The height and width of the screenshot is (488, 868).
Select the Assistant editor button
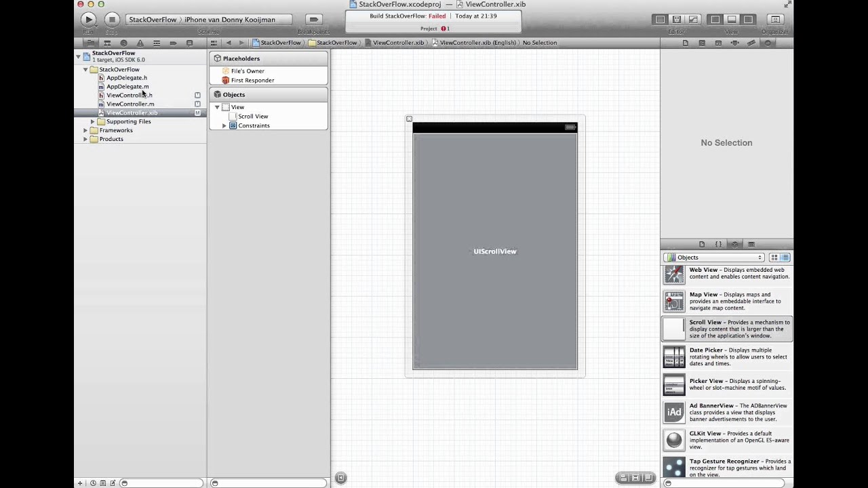pos(676,20)
